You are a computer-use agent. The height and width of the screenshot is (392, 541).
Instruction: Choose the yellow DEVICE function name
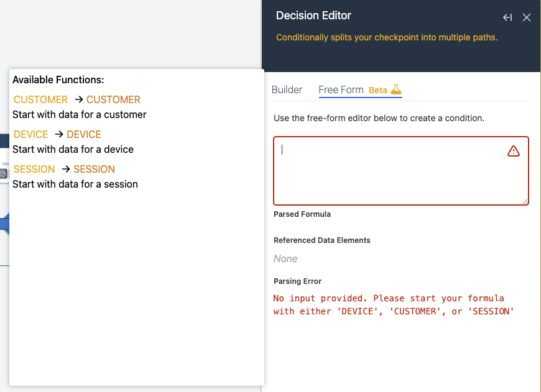coord(30,134)
